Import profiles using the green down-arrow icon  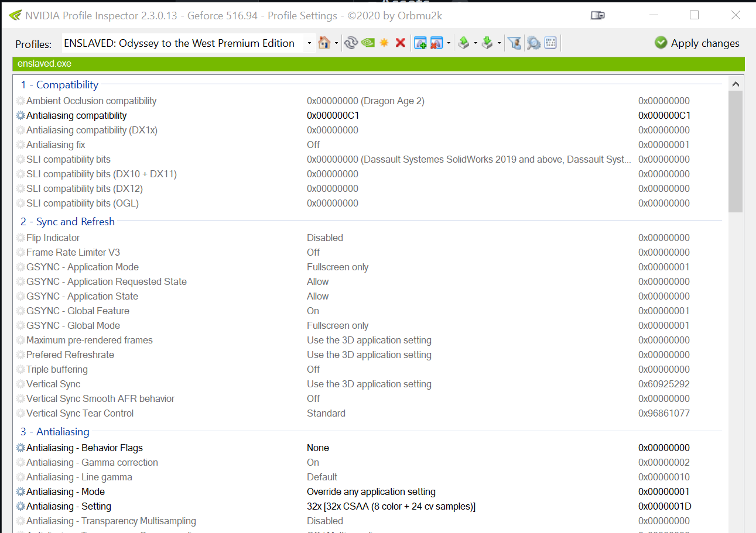487,43
